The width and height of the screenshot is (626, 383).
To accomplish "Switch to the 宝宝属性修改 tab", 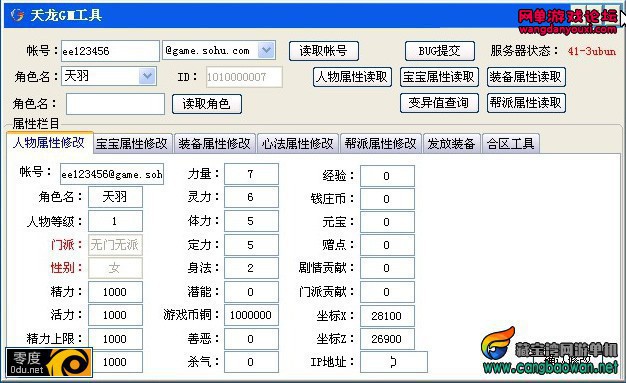I will pos(132,143).
